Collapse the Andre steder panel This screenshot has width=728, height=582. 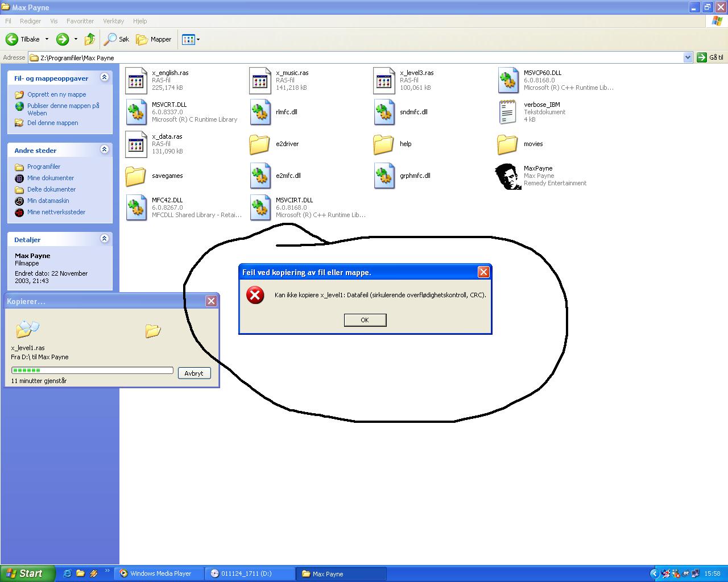click(x=104, y=149)
